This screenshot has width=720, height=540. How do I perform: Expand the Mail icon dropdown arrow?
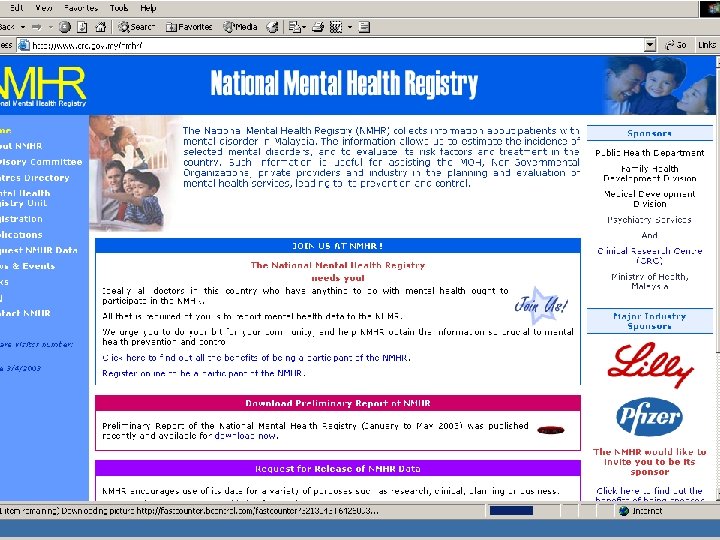tap(304, 27)
